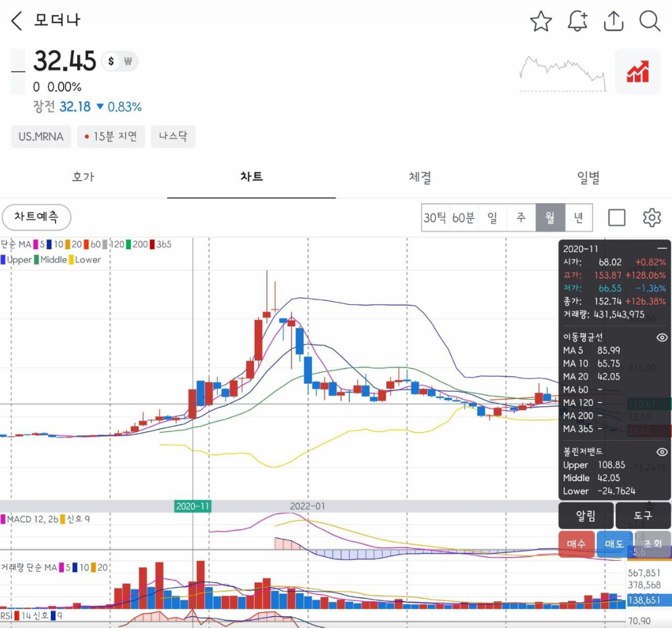Click the 138,651 volume axis label
The height and width of the screenshot is (628, 672).
click(644, 600)
